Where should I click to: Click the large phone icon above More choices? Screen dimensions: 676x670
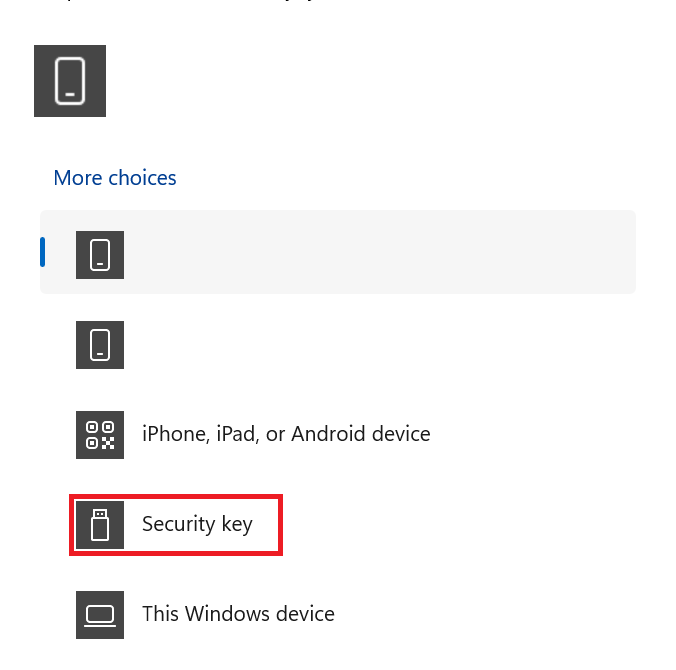(70, 81)
